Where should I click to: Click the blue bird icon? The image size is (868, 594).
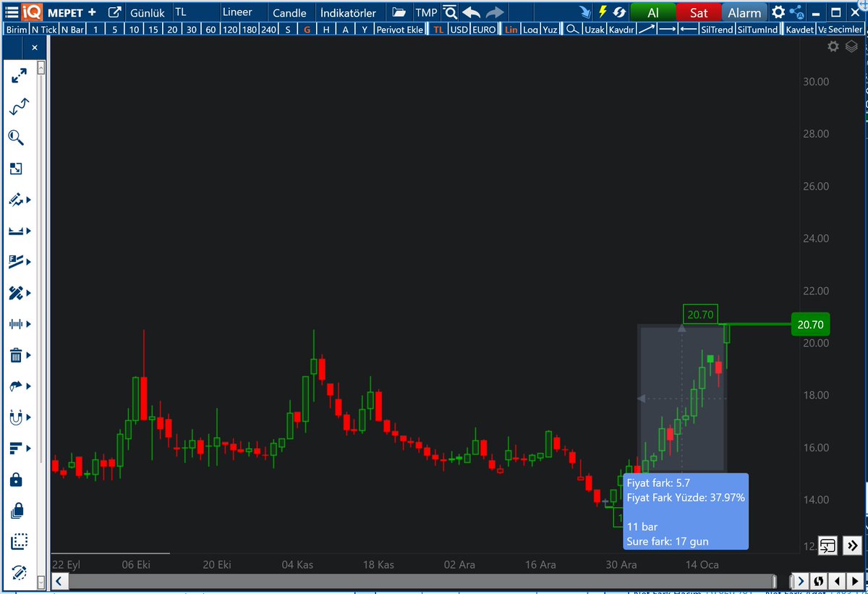click(586, 12)
